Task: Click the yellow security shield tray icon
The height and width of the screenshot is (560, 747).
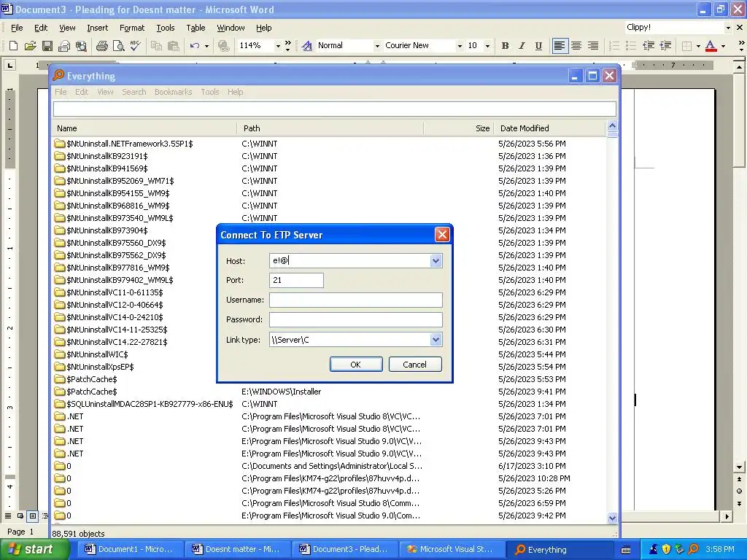Action: tap(666, 549)
